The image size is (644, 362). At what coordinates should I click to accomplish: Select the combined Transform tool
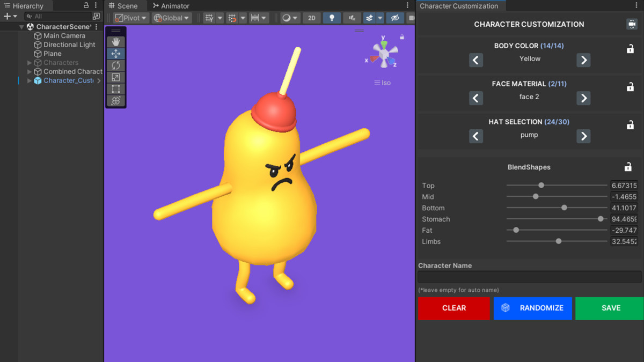(x=116, y=101)
